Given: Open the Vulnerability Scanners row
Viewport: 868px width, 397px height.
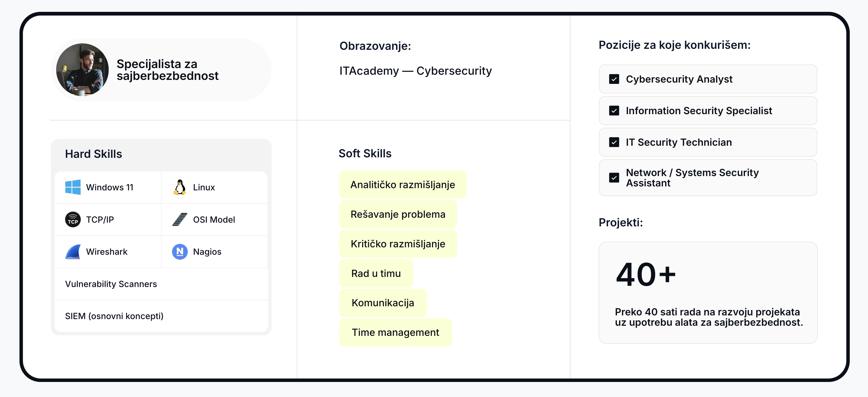Looking at the screenshot, I should tap(161, 284).
